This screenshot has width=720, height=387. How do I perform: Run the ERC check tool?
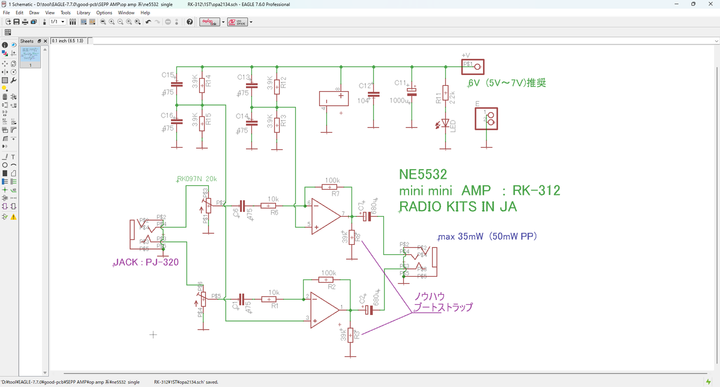pos(5,217)
